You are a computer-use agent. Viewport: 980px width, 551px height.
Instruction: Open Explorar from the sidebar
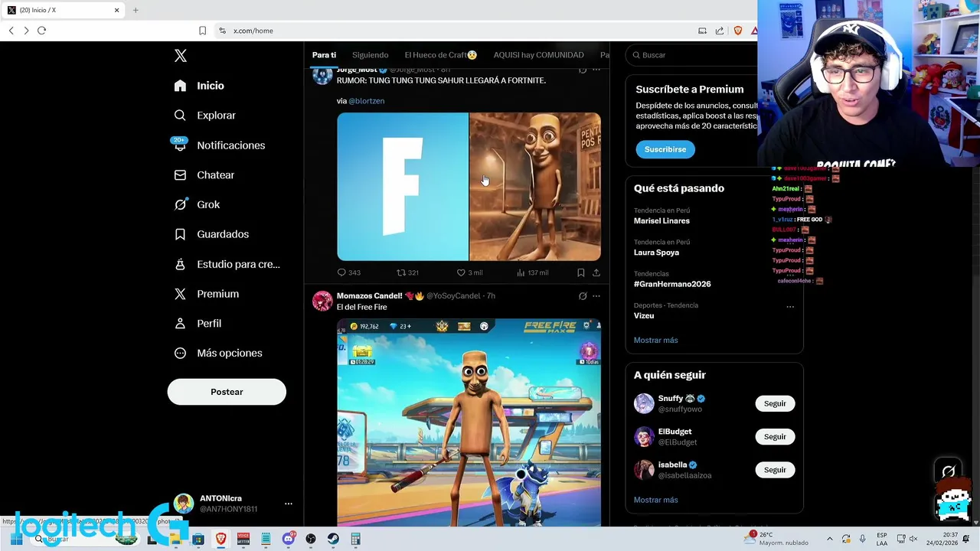(204, 116)
